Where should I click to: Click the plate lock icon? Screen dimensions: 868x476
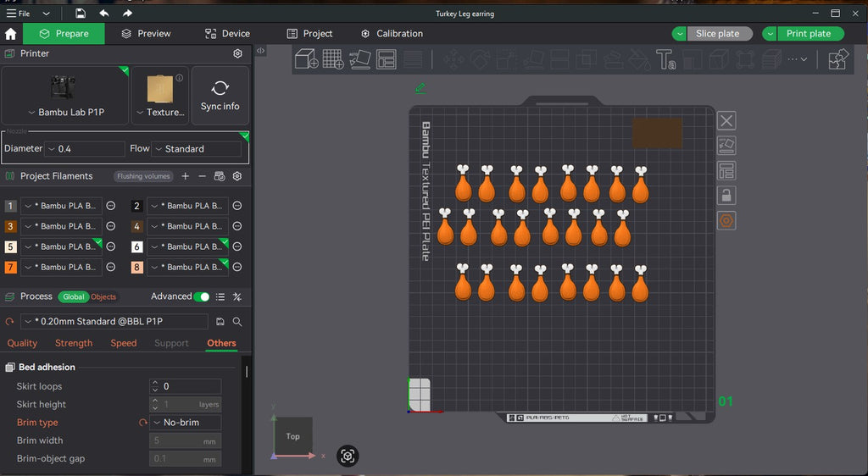(726, 195)
